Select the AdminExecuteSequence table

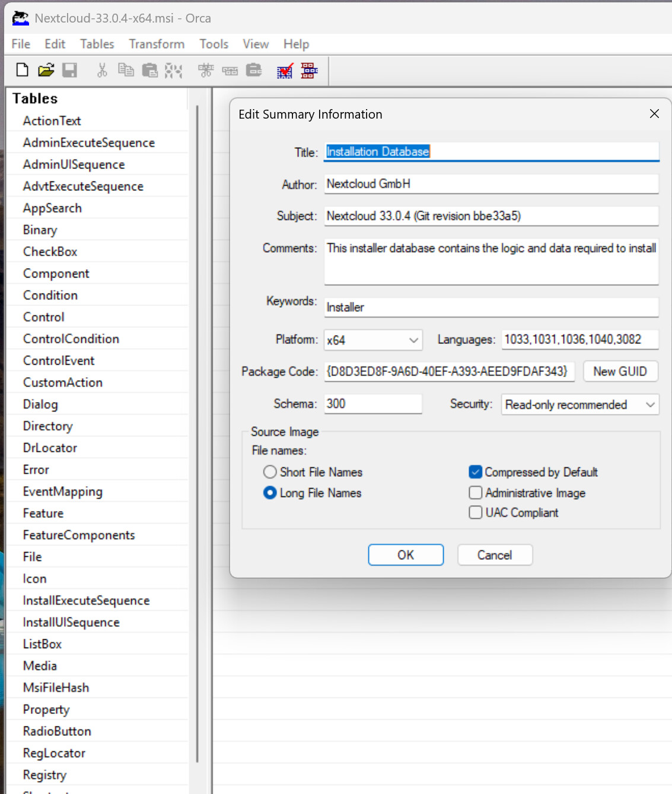pyautogui.click(x=88, y=143)
